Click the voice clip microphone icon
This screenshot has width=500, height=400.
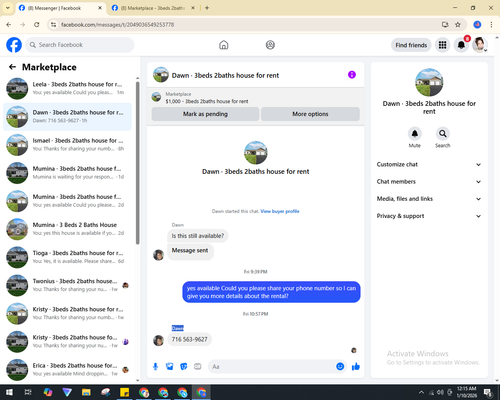click(155, 367)
